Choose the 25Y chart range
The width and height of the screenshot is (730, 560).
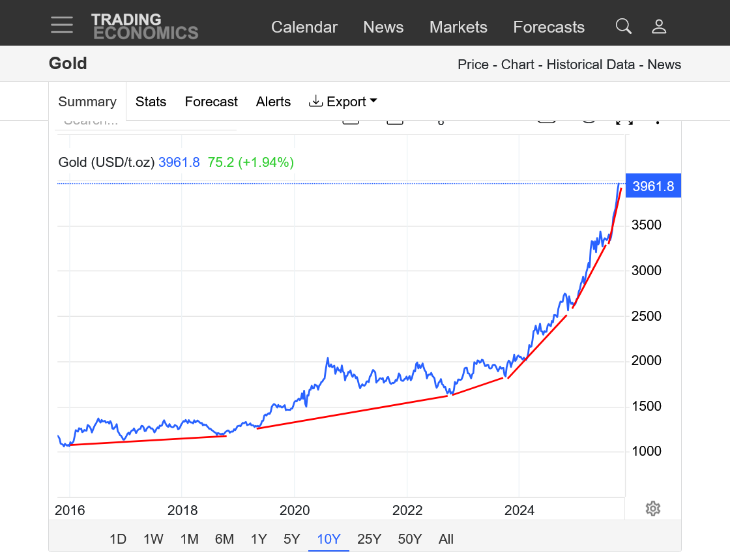click(369, 539)
